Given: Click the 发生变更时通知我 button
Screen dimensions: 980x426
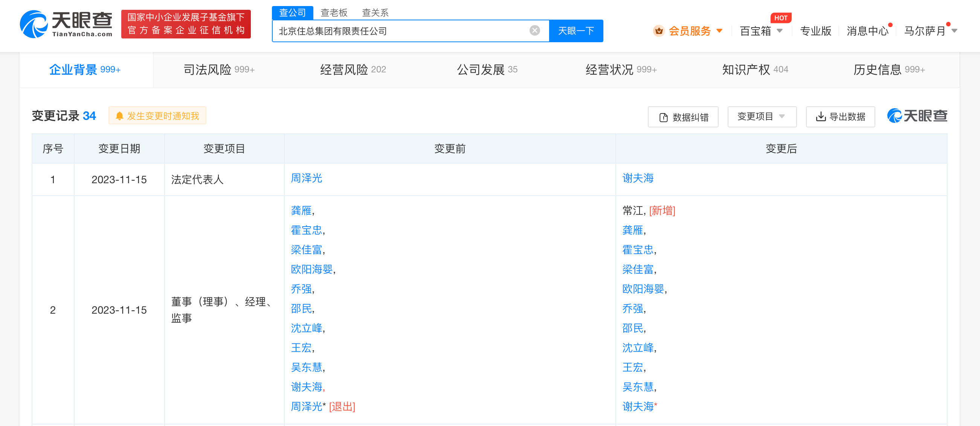Looking at the screenshot, I should click(157, 116).
